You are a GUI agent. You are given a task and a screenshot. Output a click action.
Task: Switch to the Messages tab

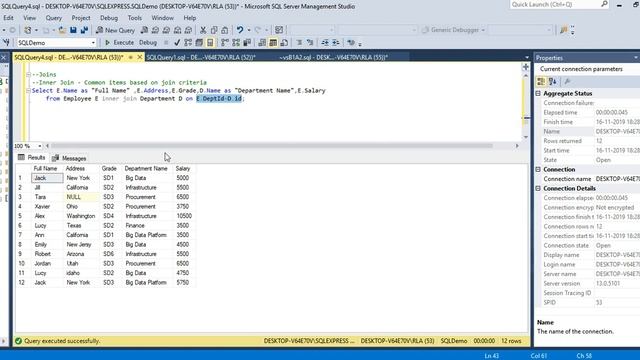tap(69, 158)
